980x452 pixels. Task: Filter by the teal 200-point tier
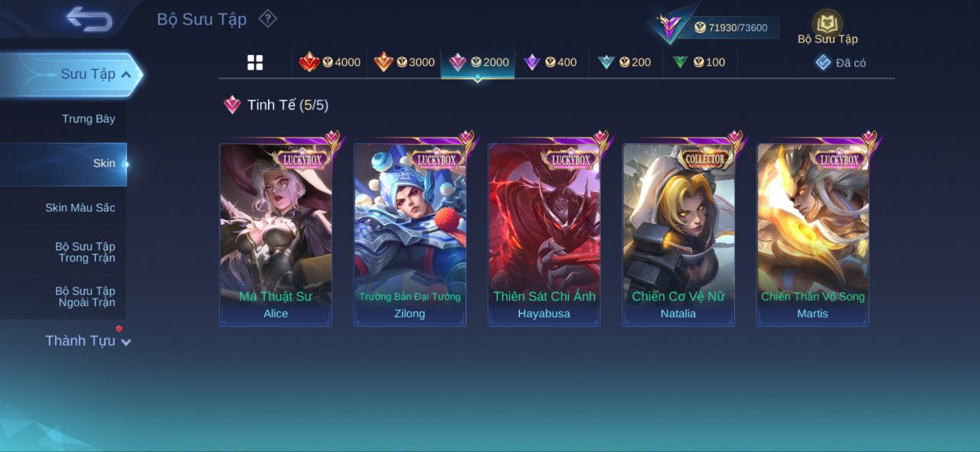(625, 63)
